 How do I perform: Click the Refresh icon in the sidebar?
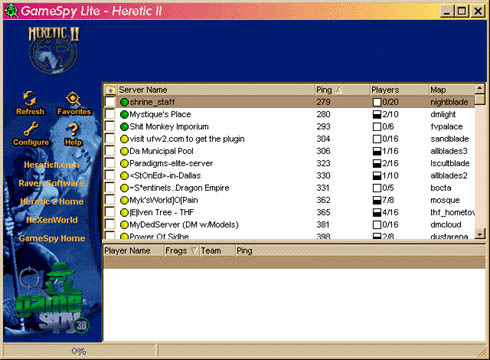(30, 99)
